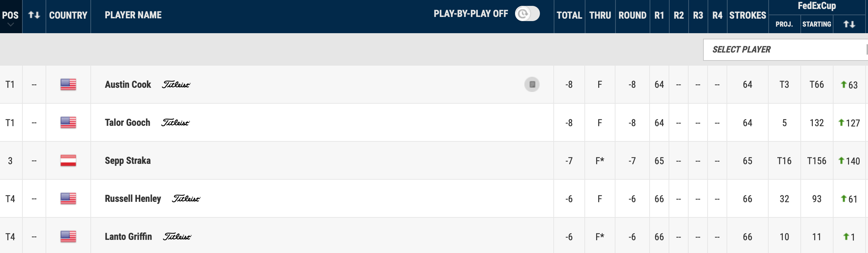This screenshot has width=868, height=253.
Task: Select the Lanto Griffin leaderboard row
Action: [x=434, y=236]
